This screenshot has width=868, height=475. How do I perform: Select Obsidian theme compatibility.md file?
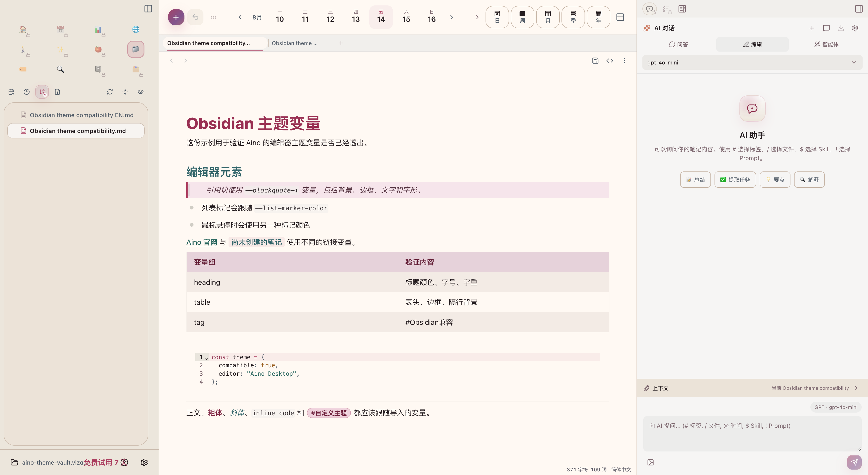(x=76, y=131)
